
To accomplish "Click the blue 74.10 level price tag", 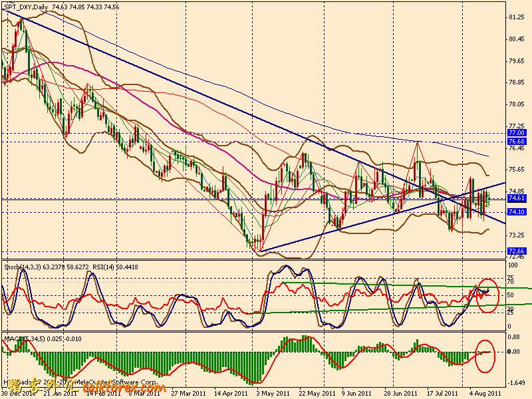I will point(517,211).
